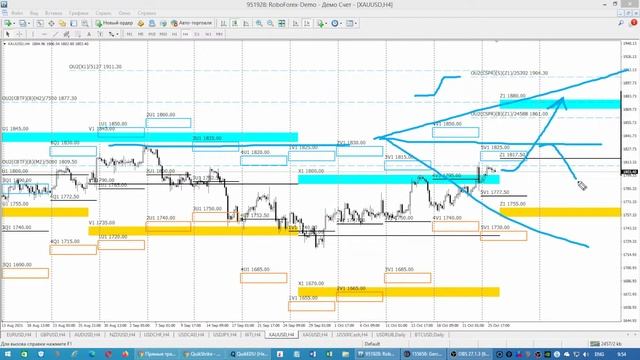This screenshot has width=640, height=360.
Task: Switch timeframe to M15
Action: [152, 34]
